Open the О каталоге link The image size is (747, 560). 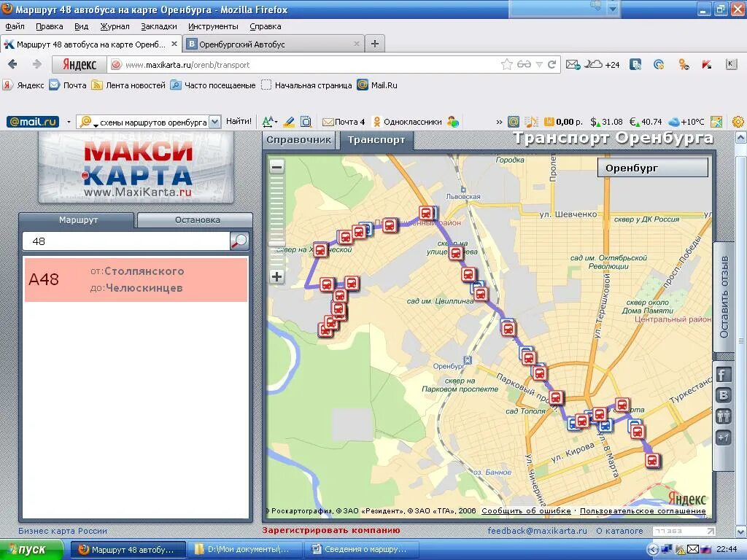tap(619, 531)
